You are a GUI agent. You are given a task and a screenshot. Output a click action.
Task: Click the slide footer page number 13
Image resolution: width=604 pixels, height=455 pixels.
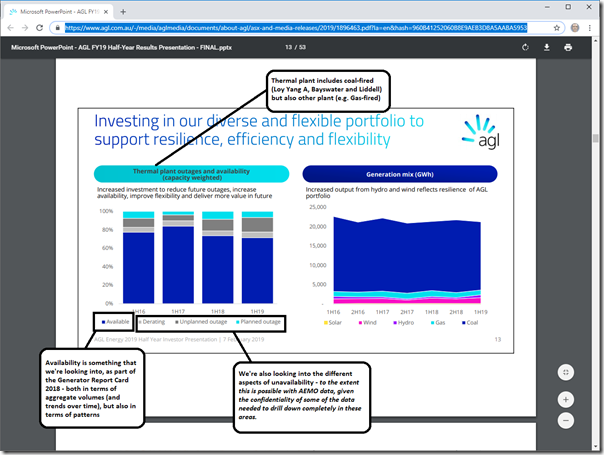pyautogui.click(x=498, y=339)
